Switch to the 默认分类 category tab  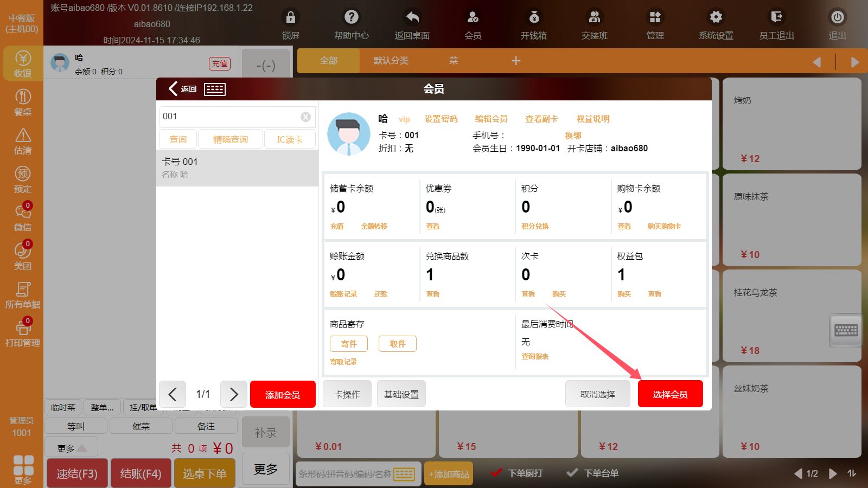391,61
